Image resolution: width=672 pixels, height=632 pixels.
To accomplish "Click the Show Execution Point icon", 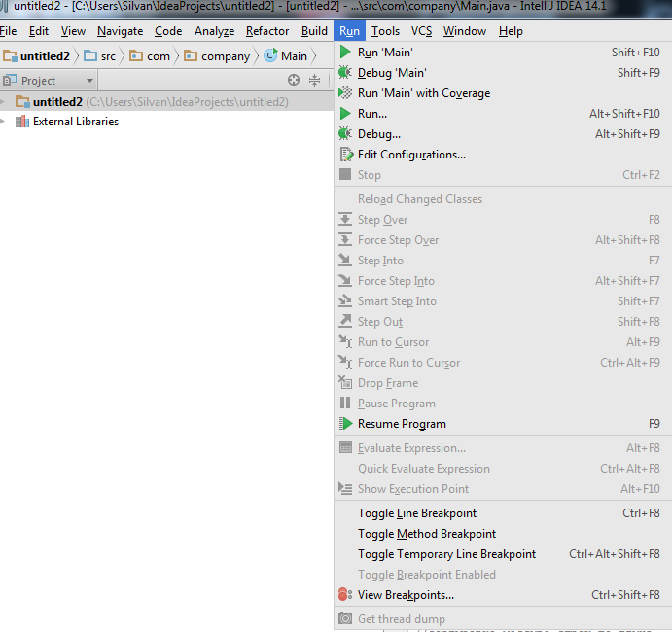I will point(345,488).
